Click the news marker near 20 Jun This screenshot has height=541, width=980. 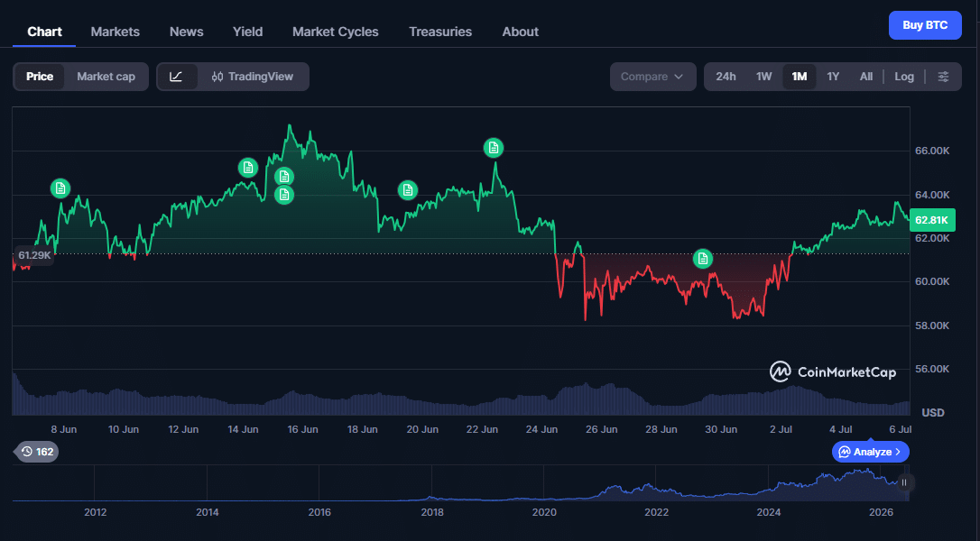point(408,190)
